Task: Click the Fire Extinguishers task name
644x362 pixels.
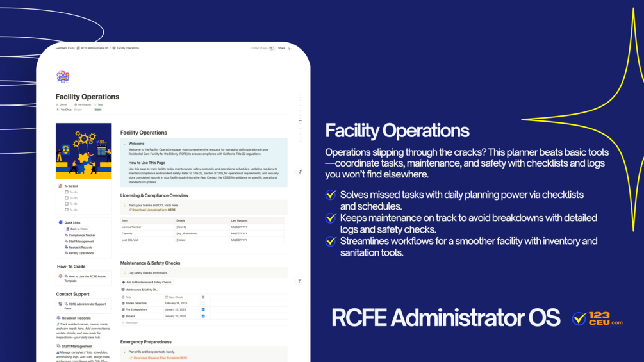Action: 136,310
